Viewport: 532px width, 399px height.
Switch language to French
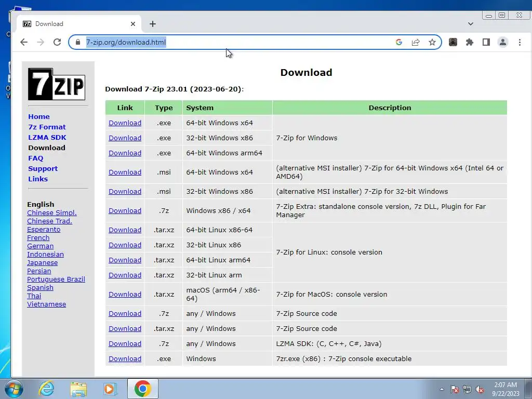click(x=38, y=237)
